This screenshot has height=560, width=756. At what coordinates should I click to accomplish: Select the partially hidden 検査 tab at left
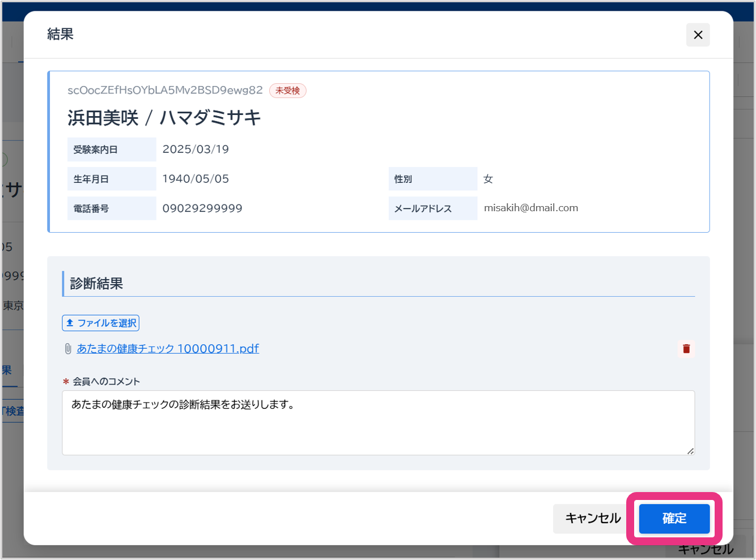pos(14,411)
